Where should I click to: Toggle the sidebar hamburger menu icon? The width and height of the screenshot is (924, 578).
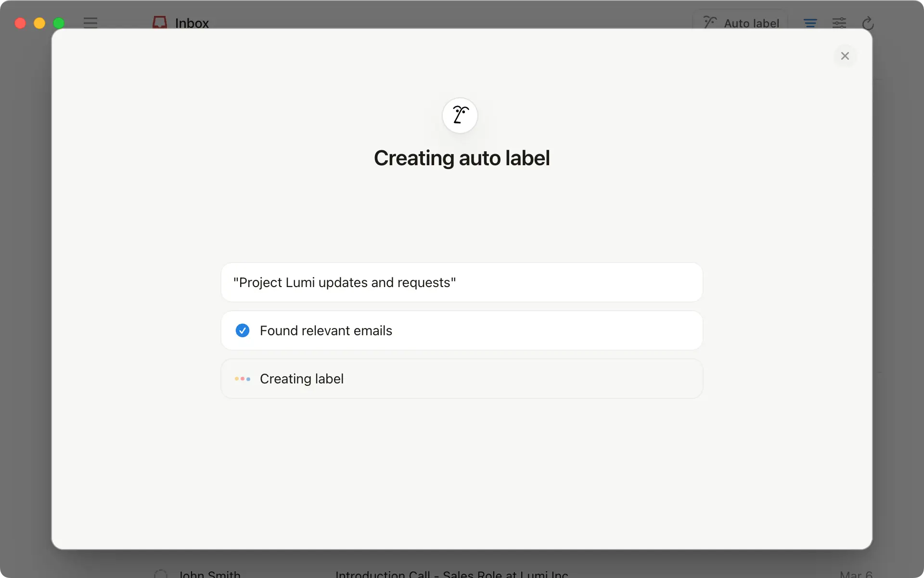click(90, 23)
